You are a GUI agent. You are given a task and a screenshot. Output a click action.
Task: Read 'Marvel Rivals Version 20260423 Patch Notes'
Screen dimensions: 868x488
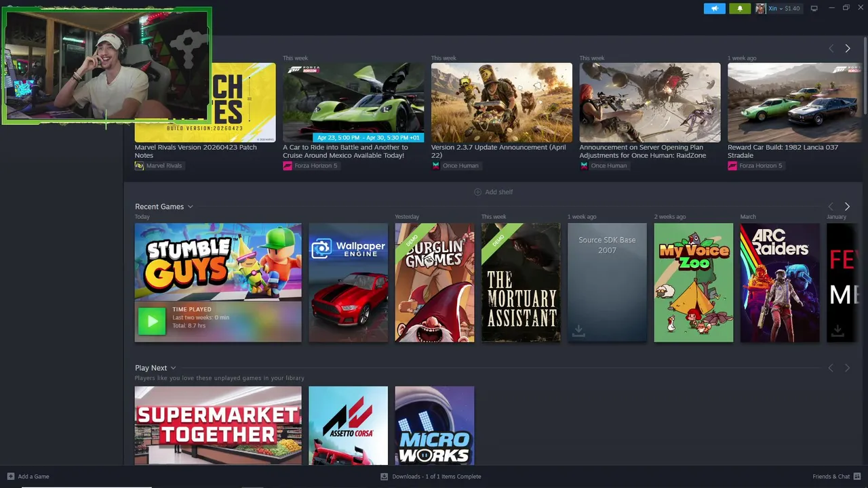[x=195, y=151]
